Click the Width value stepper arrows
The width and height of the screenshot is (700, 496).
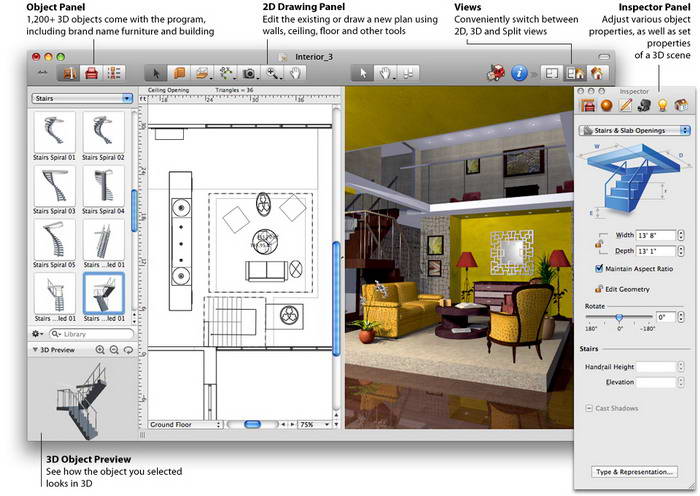681,235
